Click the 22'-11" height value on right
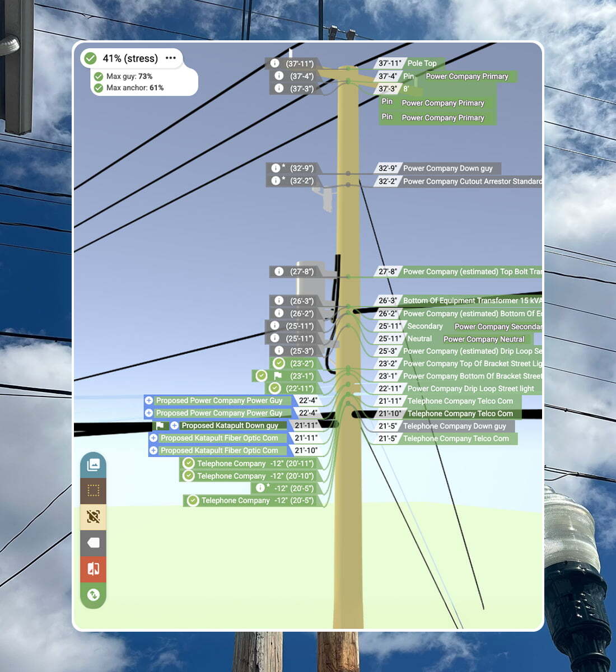Image resolution: width=616 pixels, height=672 pixels. tap(390, 389)
